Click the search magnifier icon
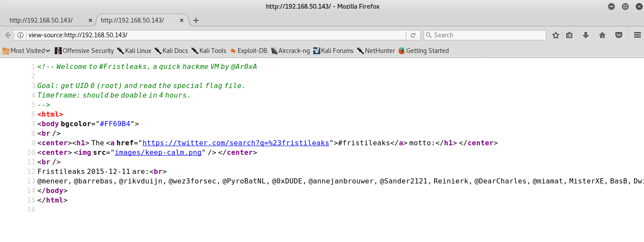This screenshot has width=644, height=242. tap(428, 35)
